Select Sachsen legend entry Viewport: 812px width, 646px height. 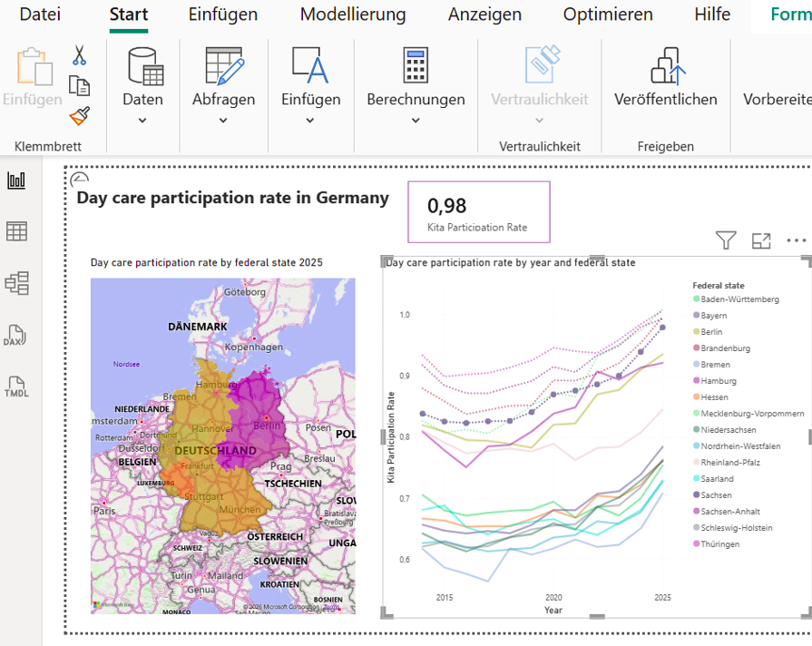pyautogui.click(x=712, y=495)
